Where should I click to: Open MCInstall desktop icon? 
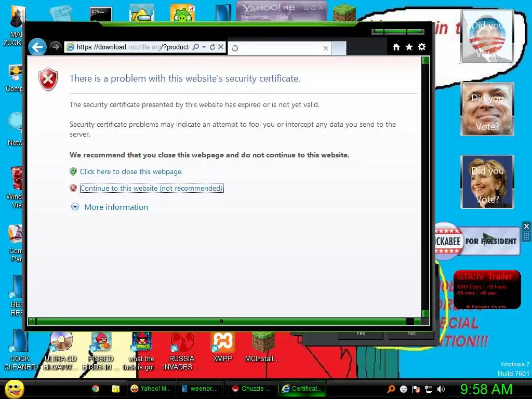(x=262, y=347)
